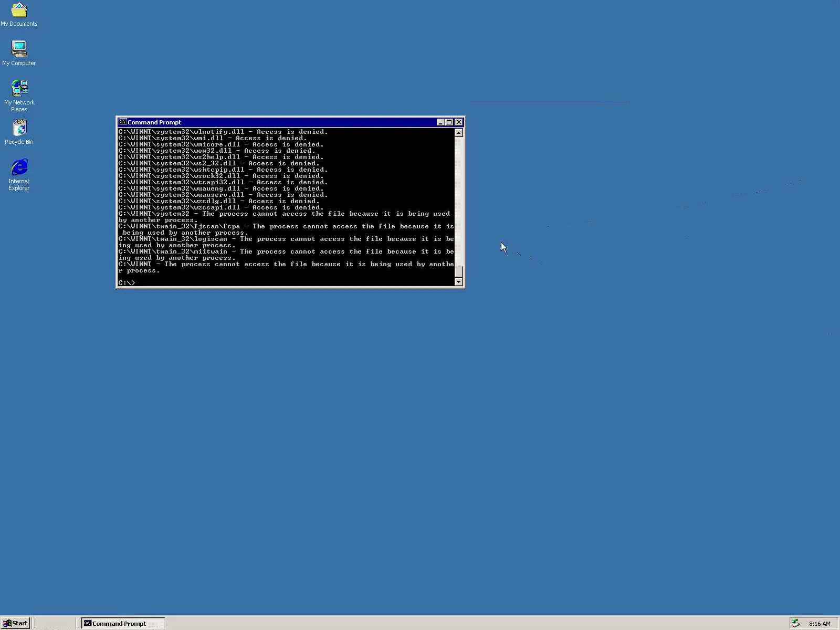Click the C:\> prompt line
Viewport: 840px width, 630px height.
[x=127, y=282]
